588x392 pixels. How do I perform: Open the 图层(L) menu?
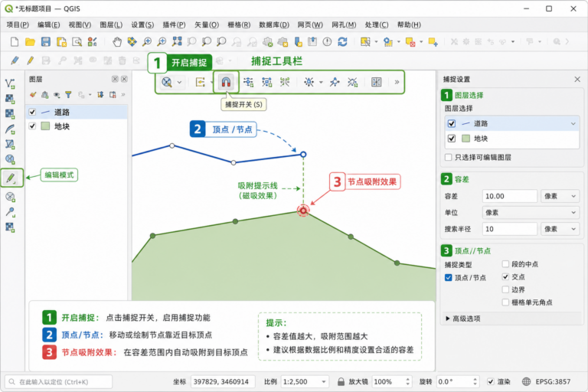[x=111, y=24]
